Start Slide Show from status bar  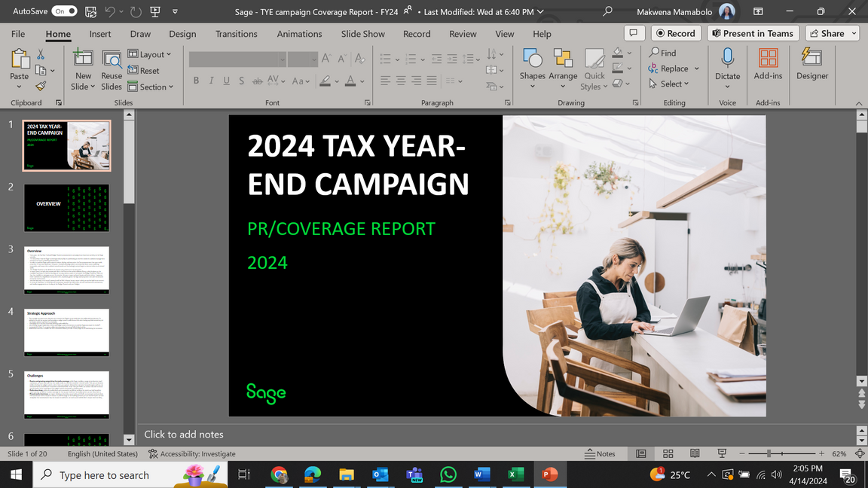722,453
